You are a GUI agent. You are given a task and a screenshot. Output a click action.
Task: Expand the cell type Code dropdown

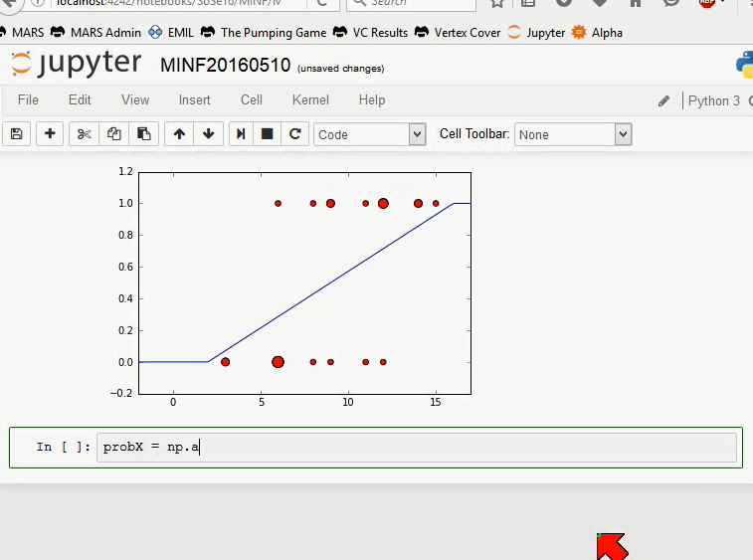pyautogui.click(x=370, y=134)
